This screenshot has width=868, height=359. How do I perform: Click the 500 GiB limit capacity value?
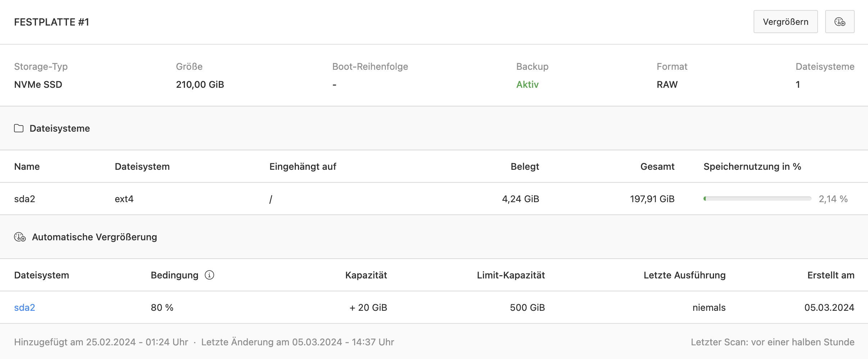coord(527,308)
